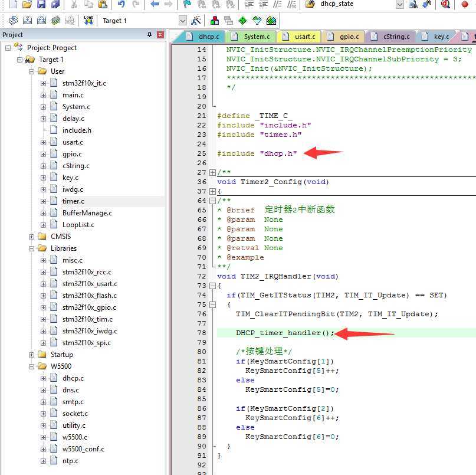The width and height of the screenshot is (476, 475).
Task: Download code to flash with LOAD icon
Action: 88,20
